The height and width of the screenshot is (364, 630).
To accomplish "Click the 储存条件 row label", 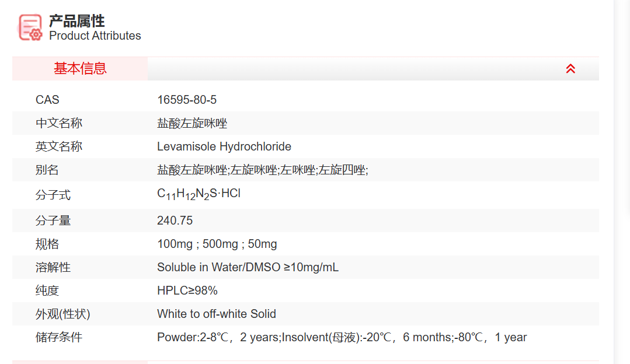I will tap(59, 337).
